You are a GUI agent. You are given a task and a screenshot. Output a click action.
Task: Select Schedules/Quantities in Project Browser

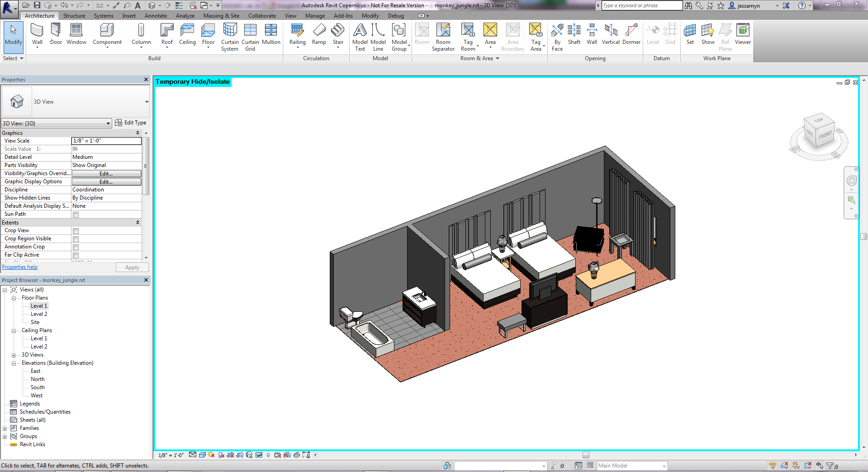45,412
